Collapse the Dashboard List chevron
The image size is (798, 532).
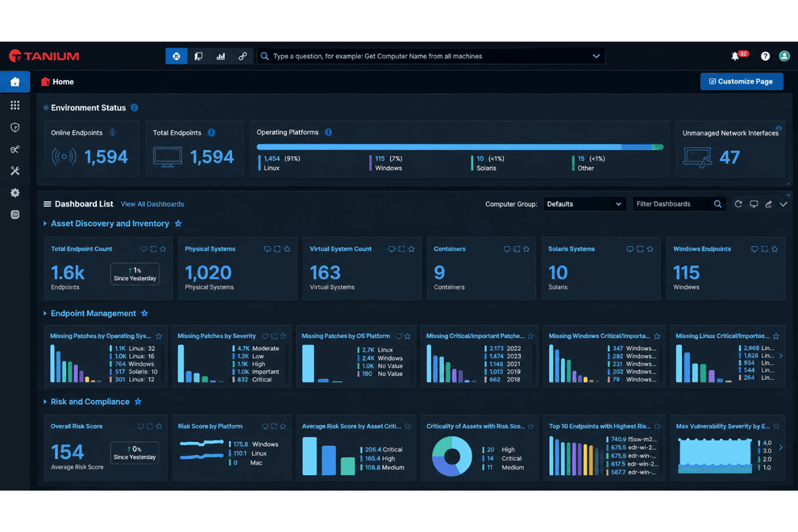click(x=783, y=204)
